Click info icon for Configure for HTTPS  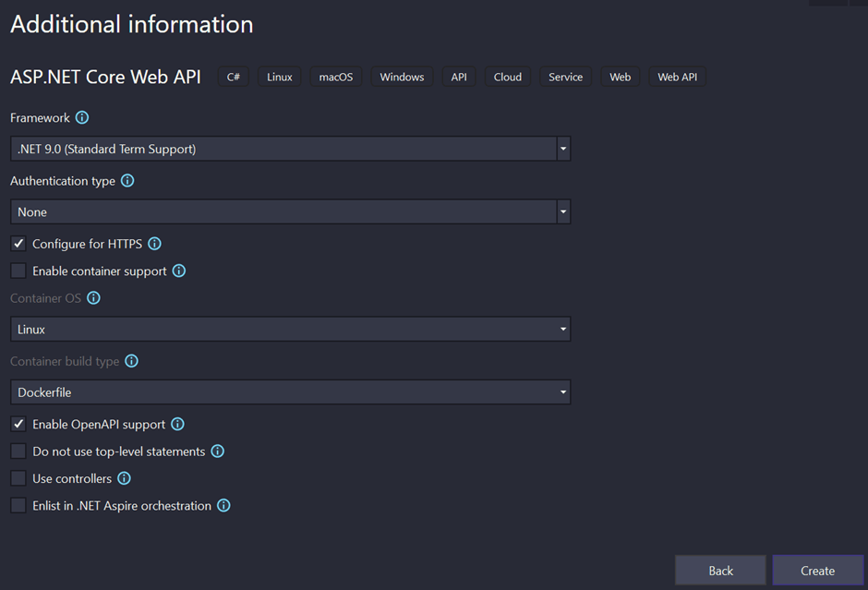click(x=155, y=244)
